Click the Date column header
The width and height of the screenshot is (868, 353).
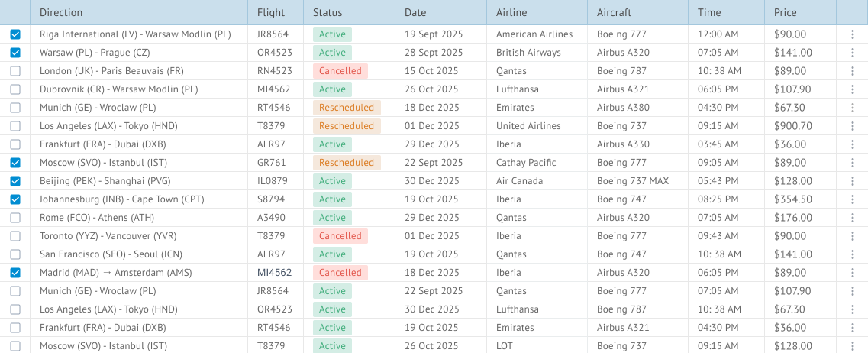click(415, 12)
